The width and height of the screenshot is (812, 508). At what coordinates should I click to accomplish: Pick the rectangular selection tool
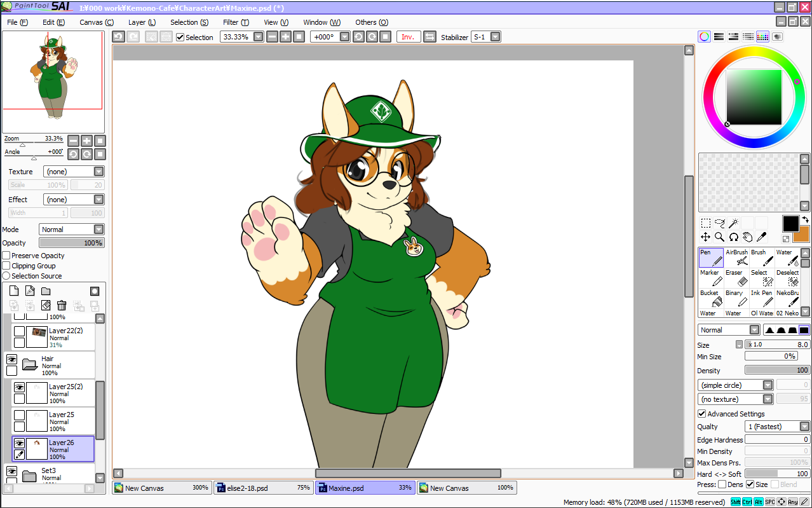[705, 223]
